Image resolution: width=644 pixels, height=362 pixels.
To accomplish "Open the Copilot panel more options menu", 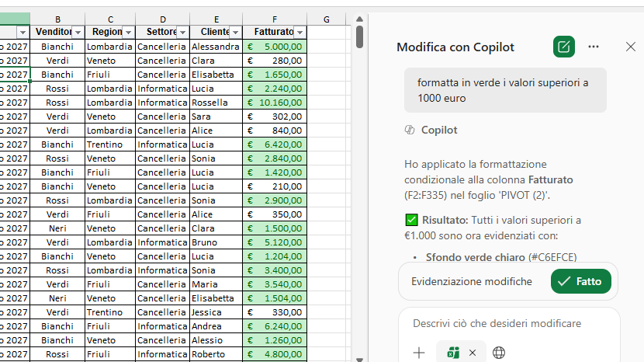I will tap(594, 47).
